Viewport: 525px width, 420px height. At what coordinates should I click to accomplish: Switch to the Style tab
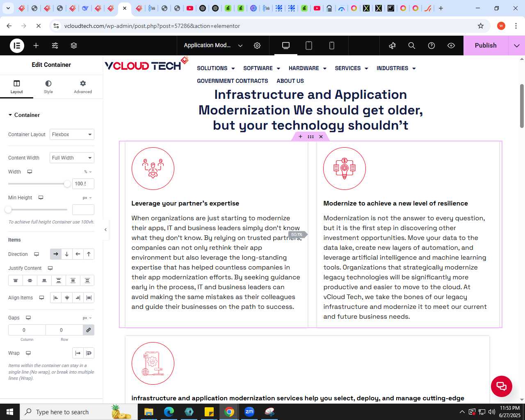(x=48, y=87)
